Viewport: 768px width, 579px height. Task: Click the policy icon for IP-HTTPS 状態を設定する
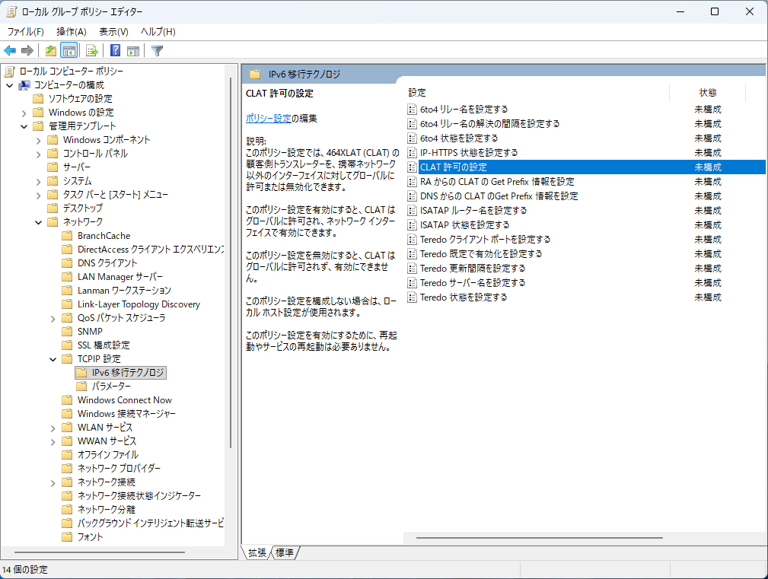pos(412,153)
